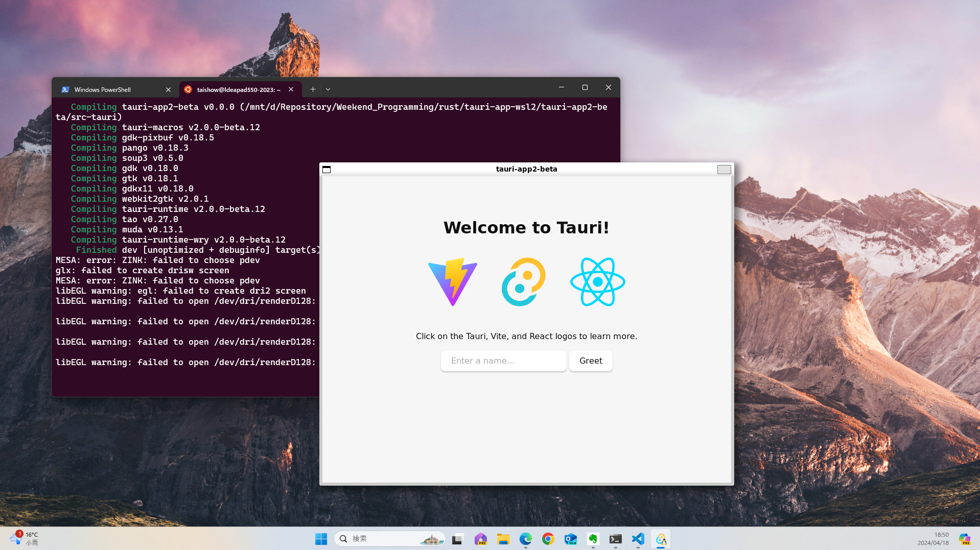The width and height of the screenshot is (980, 550).
Task: Close the Windows PowerShell tab
Action: [168, 89]
